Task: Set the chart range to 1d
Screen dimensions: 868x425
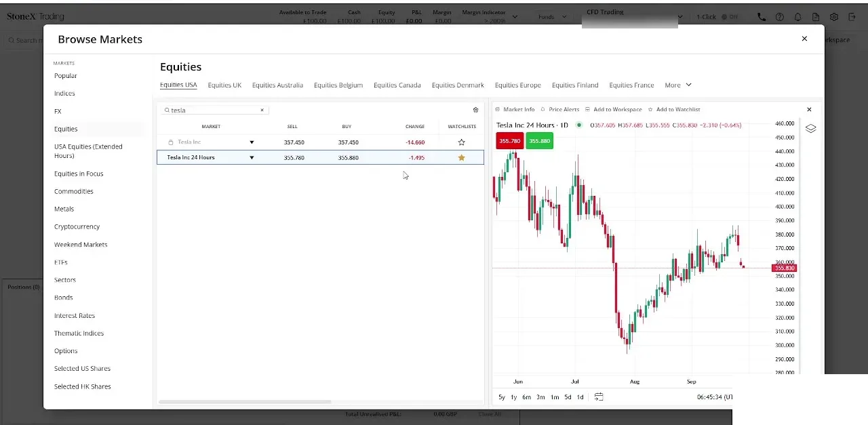Action: [x=580, y=397]
